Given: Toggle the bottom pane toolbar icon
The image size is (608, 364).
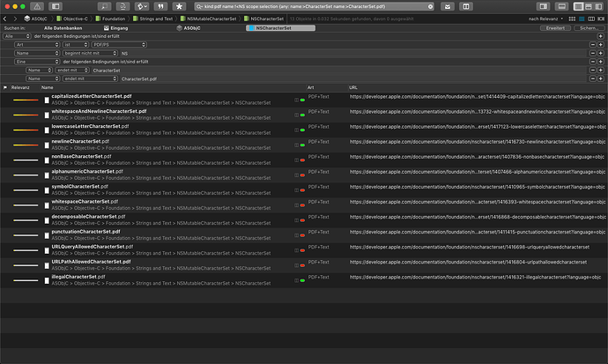Looking at the screenshot, I should (562, 6).
